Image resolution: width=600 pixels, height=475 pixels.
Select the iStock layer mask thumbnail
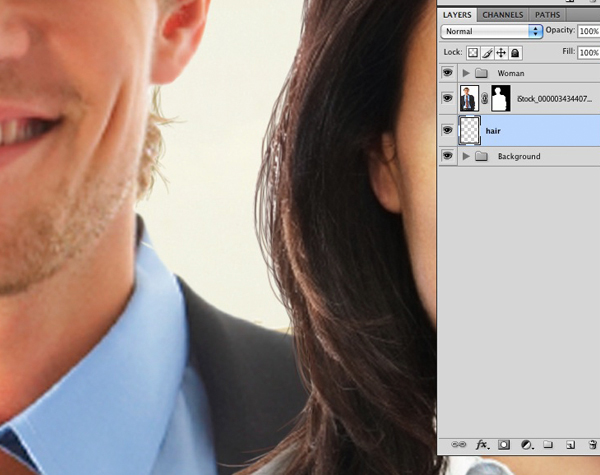click(497, 99)
